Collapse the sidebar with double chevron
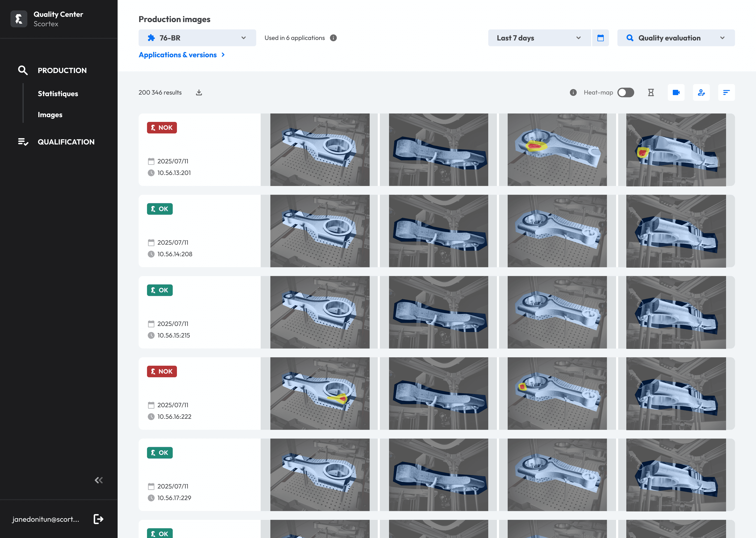The height and width of the screenshot is (538, 756). [x=99, y=480]
